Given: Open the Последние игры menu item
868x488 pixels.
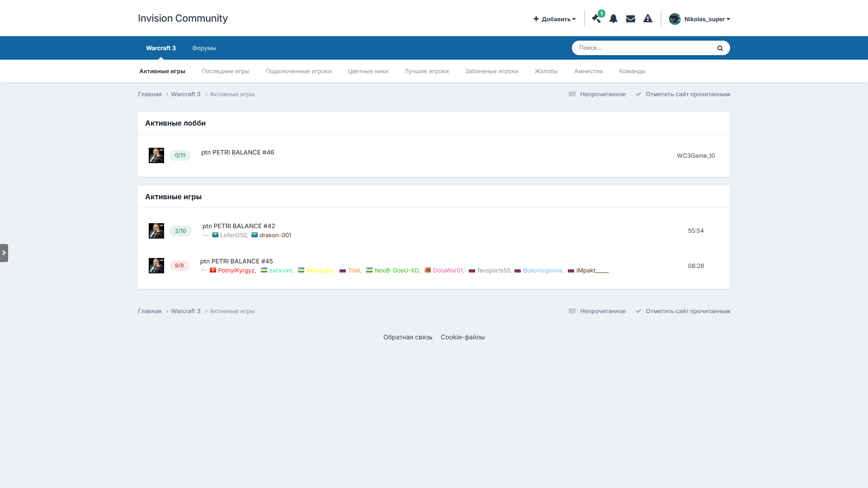Looking at the screenshot, I should (225, 71).
